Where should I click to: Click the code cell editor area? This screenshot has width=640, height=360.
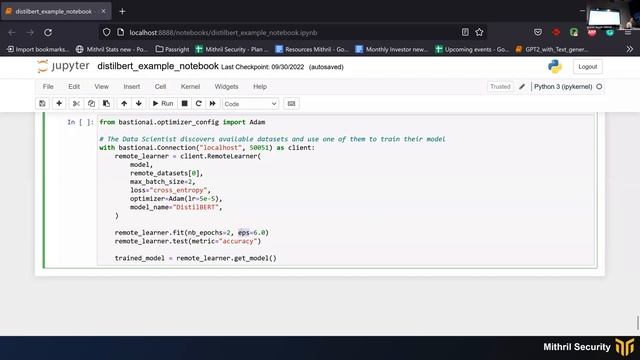point(346,190)
